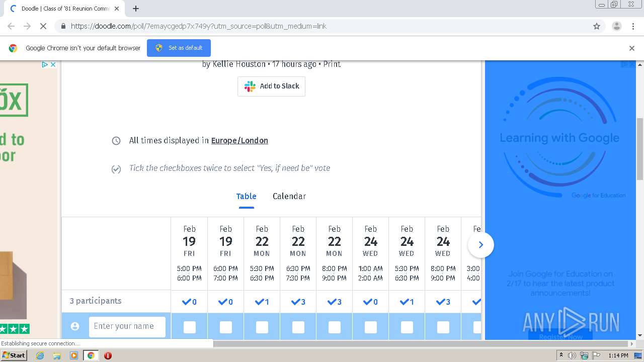Launch Internet Explorer from taskbar
Image resolution: width=644 pixels, height=362 pixels.
40,355
